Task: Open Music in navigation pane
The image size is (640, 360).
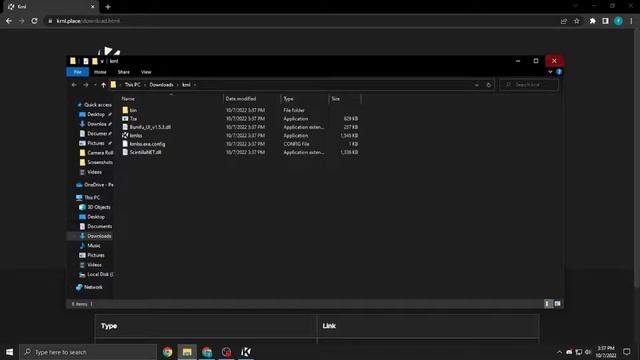Action: 90,246
